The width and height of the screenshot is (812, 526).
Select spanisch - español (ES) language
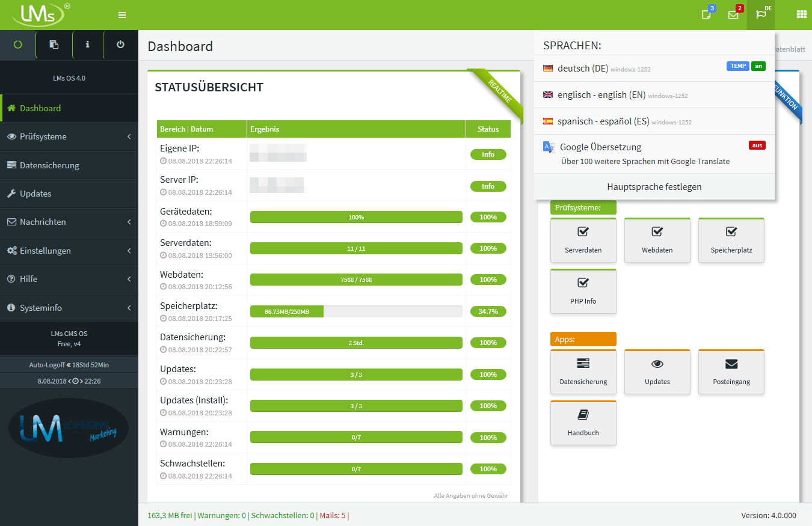click(654, 121)
